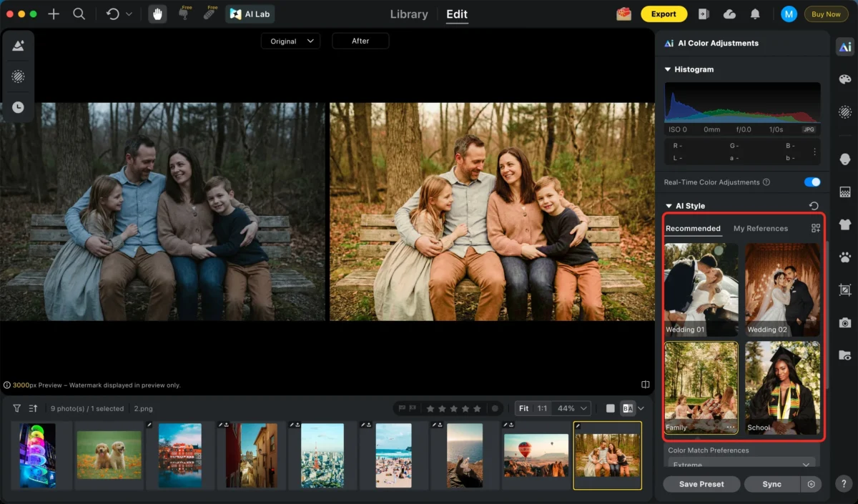The width and height of the screenshot is (858, 504).
Task: Open the Color Match Preferences Extreme dropdown
Action: 741,465
